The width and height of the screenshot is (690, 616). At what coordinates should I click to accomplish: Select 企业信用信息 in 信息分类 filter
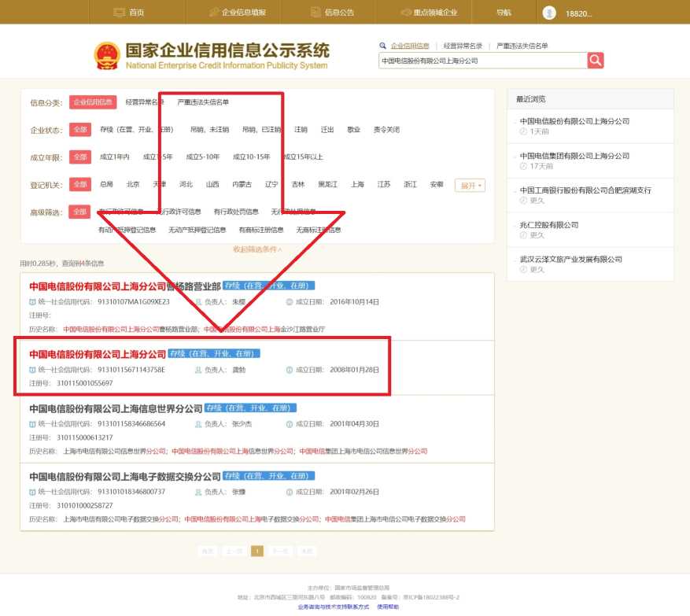point(93,102)
